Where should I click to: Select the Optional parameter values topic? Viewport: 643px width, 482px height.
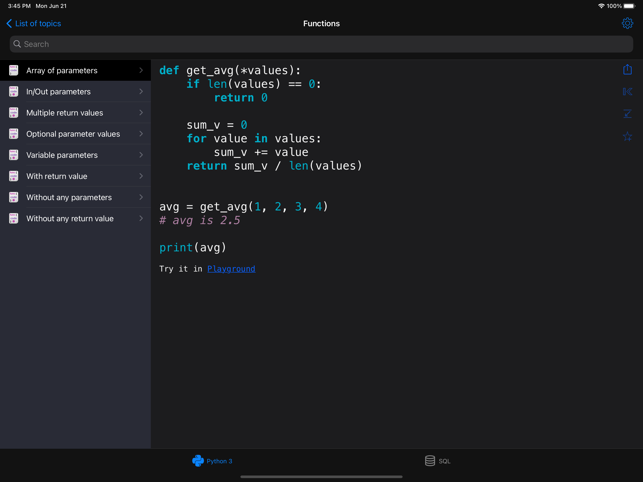75,134
